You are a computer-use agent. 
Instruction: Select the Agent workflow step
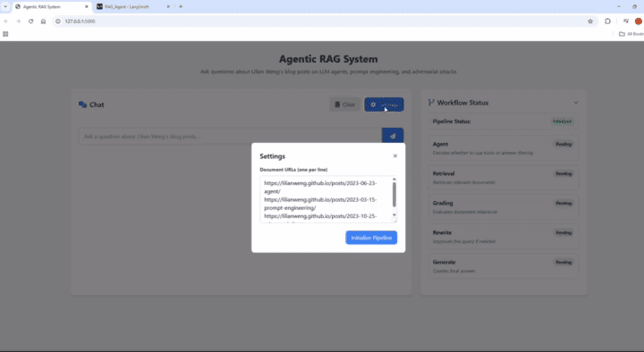[504, 148]
